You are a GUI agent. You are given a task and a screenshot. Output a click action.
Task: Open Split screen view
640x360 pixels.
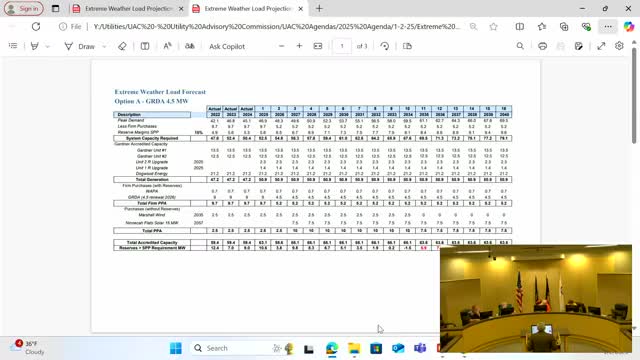520,27
